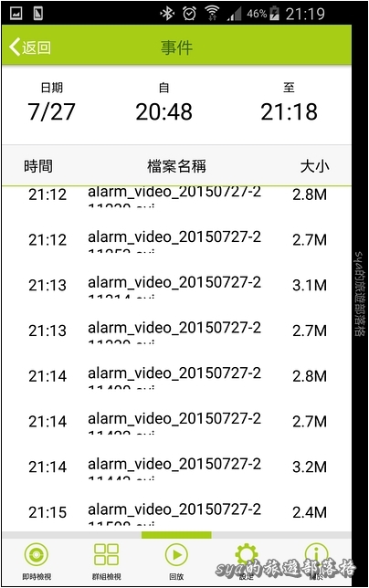Tap the Wi-Fi status icon
The height and width of the screenshot is (588, 369).
(x=212, y=14)
